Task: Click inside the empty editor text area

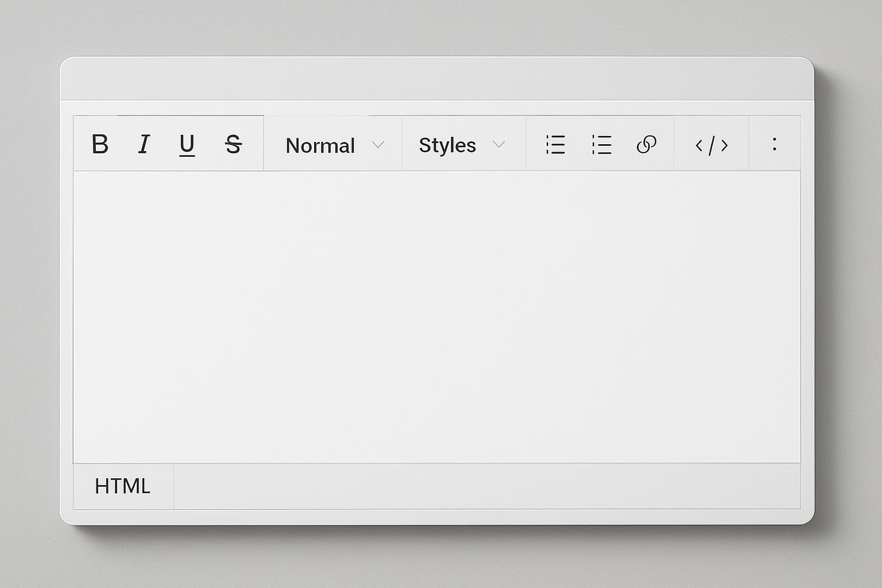Action: [436, 316]
